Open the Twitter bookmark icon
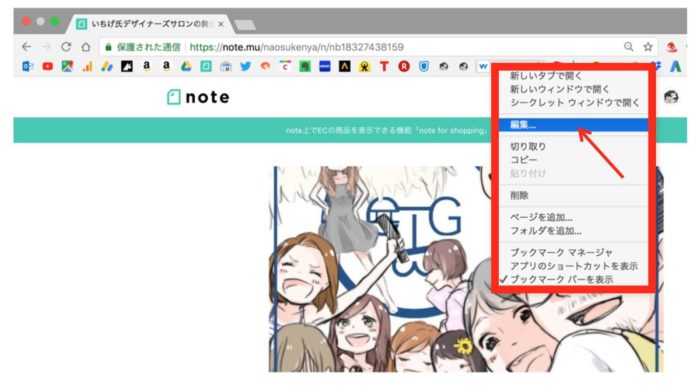This screenshot has width=700, height=387. 246,67
